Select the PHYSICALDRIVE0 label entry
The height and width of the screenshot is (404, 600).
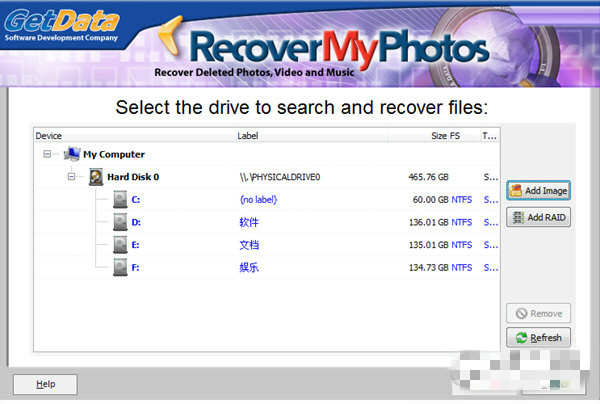click(280, 177)
